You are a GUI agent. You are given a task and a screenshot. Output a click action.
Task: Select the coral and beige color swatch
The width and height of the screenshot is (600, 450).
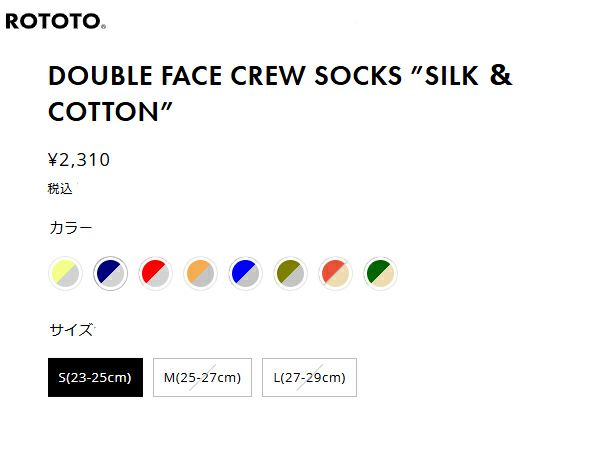pyautogui.click(x=335, y=272)
